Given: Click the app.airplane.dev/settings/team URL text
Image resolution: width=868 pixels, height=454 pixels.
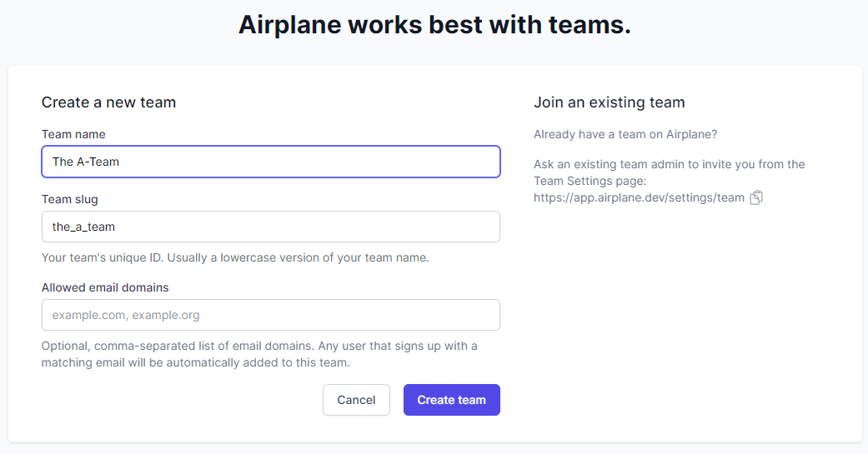Looking at the screenshot, I should click(x=639, y=197).
